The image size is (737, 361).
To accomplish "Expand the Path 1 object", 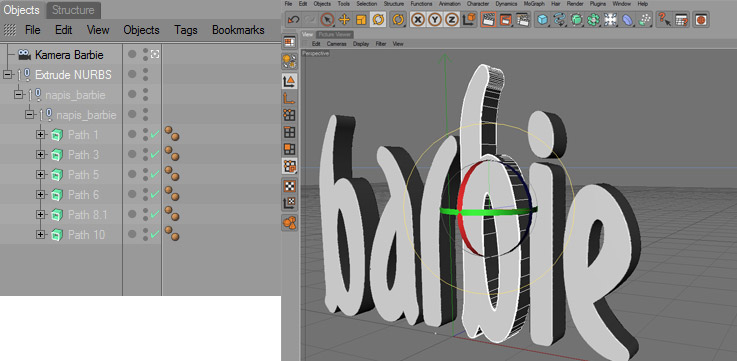I will click(x=40, y=135).
